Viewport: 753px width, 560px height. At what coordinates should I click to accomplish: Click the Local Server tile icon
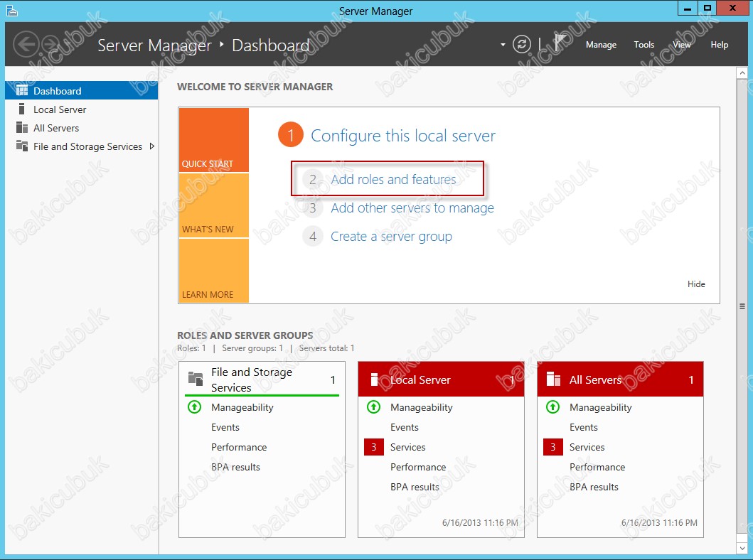[x=375, y=379]
